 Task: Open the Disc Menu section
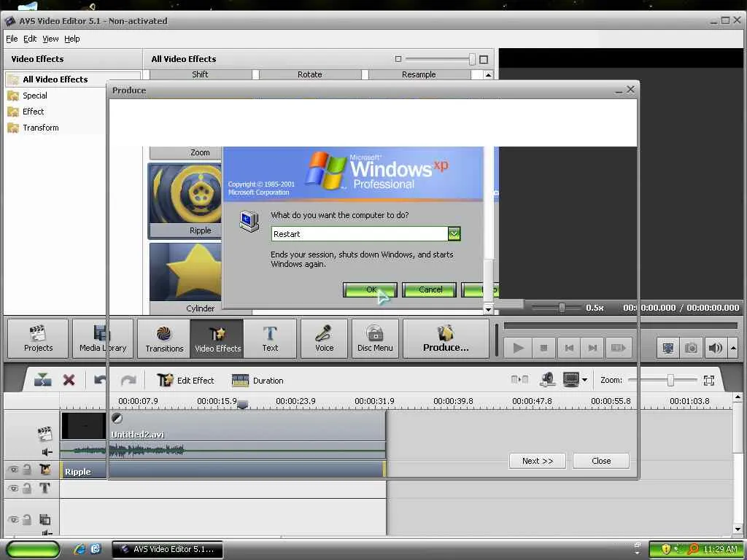(375, 338)
